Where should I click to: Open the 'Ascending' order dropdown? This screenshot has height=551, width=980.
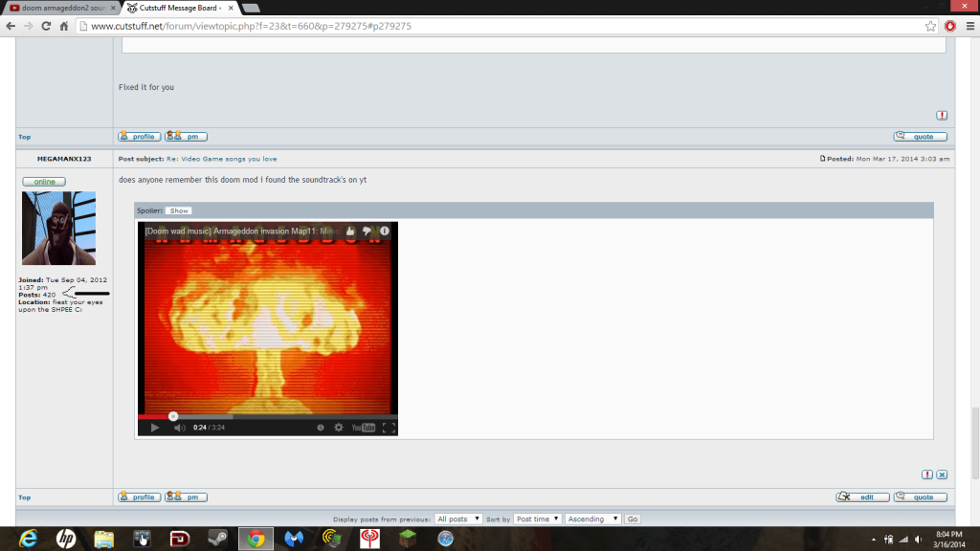pos(590,518)
